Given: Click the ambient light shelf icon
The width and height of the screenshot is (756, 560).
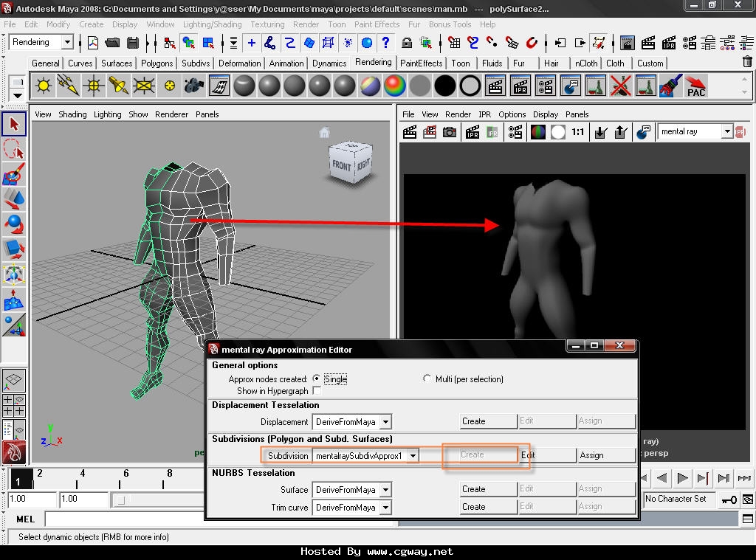Looking at the screenshot, I should [x=44, y=86].
